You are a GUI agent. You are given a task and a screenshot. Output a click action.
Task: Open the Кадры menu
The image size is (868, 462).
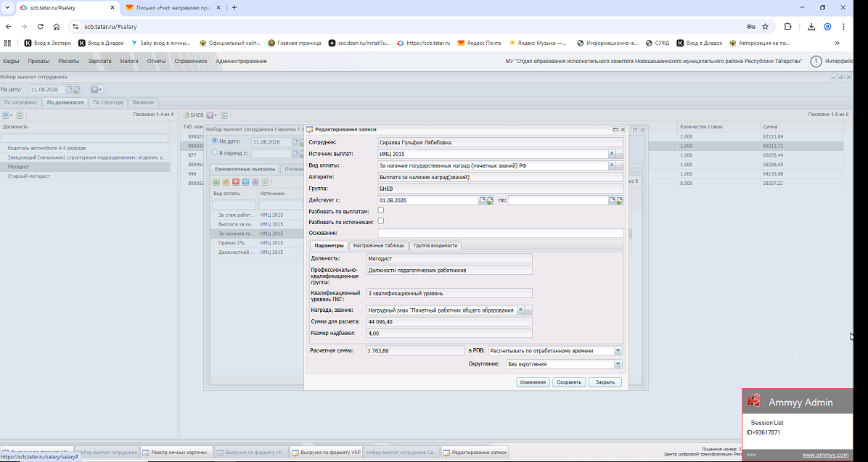click(11, 62)
